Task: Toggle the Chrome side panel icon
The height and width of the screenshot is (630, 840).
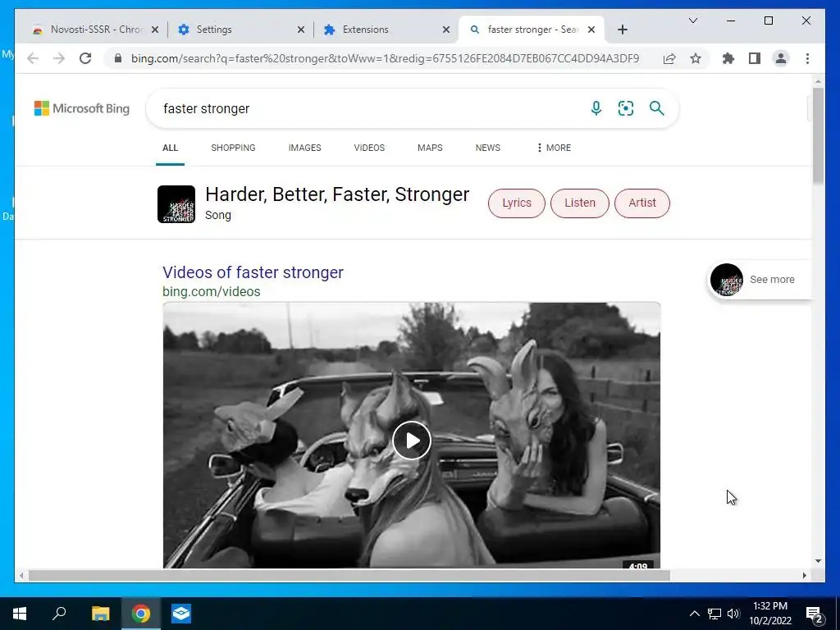Action: pyautogui.click(x=755, y=58)
